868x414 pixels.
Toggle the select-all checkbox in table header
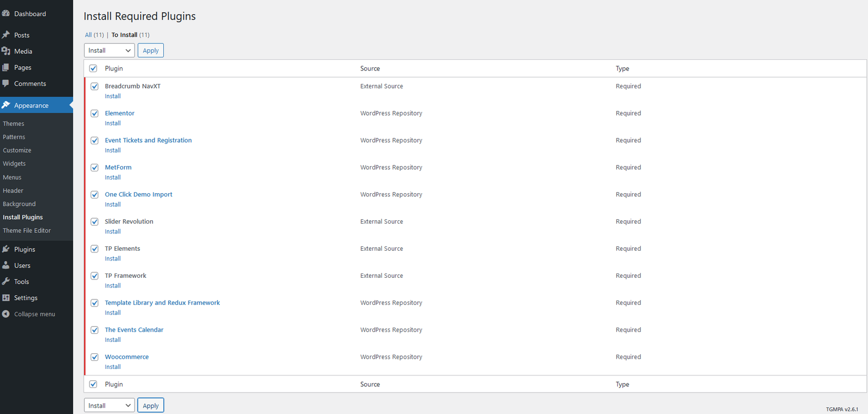[93, 68]
